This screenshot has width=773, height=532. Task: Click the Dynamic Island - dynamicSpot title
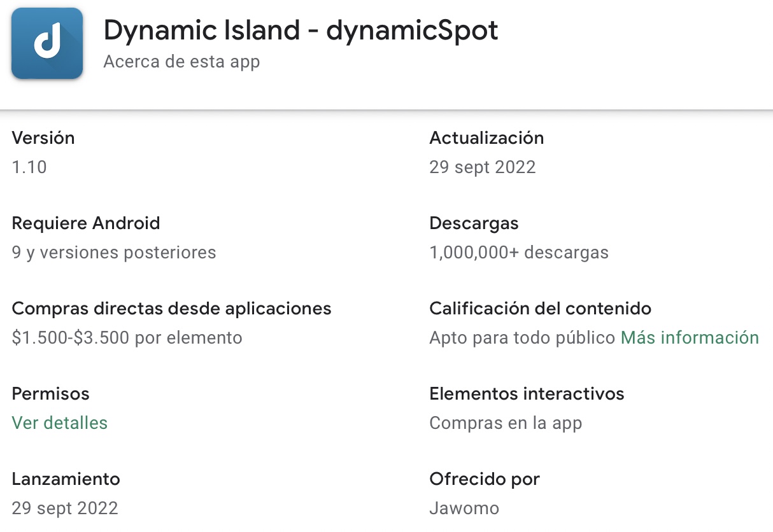click(301, 30)
